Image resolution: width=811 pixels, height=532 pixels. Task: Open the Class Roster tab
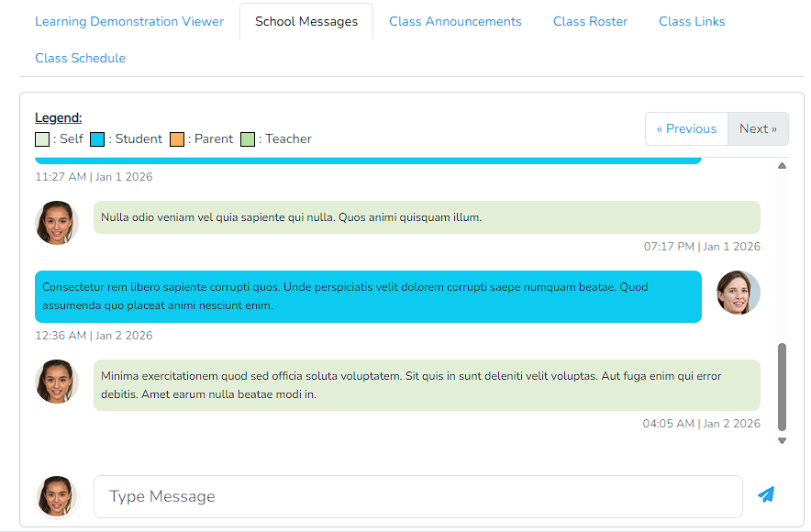[590, 21]
